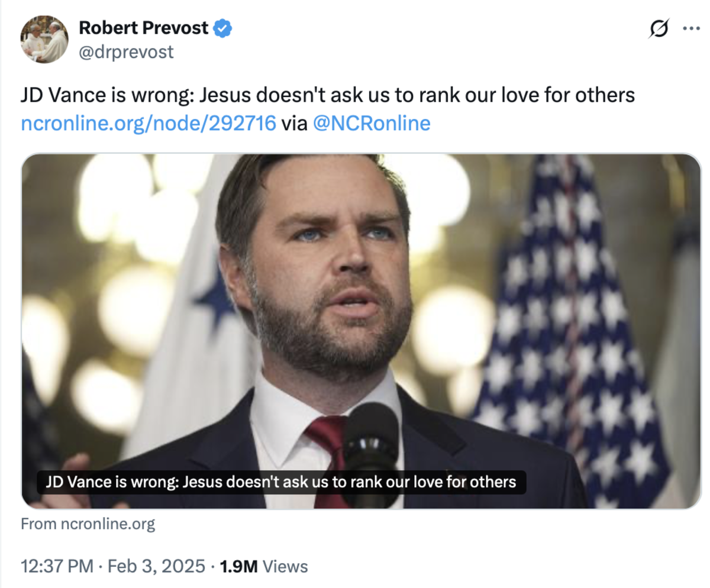
Task: Open the From ncronline.org source link
Action: (88, 523)
